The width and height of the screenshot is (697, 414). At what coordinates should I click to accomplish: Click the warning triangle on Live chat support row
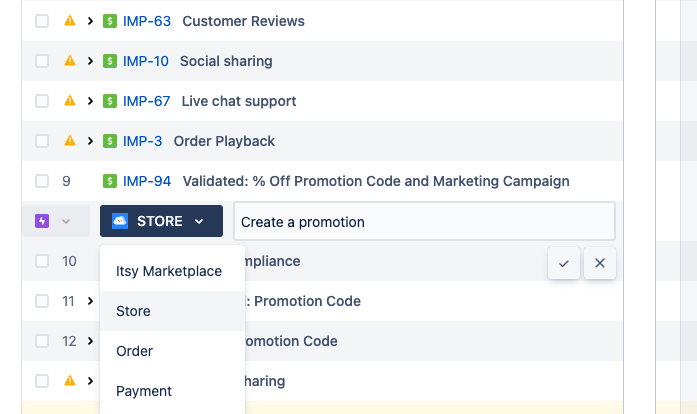point(70,100)
